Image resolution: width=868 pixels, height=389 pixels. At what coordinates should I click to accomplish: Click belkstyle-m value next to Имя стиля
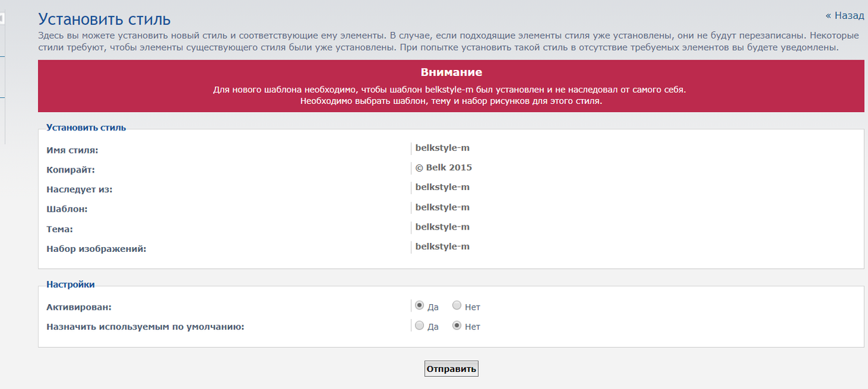coord(442,148)
